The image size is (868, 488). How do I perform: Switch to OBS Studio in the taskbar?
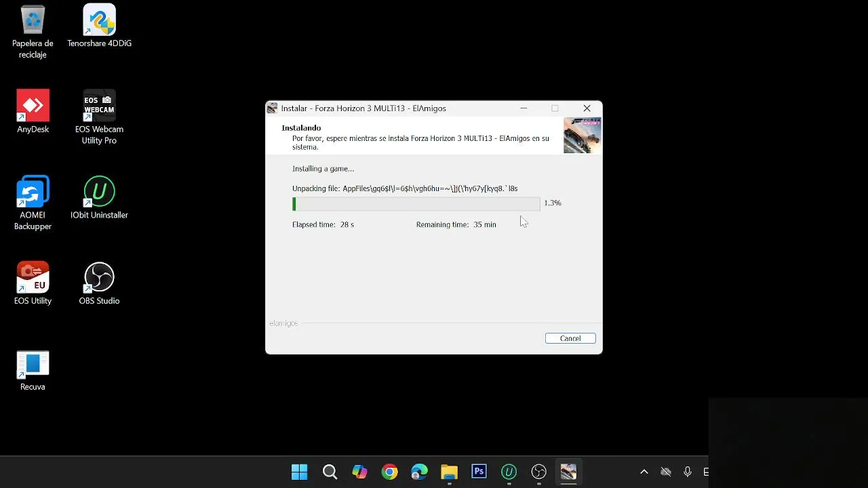tap(538, 472)
